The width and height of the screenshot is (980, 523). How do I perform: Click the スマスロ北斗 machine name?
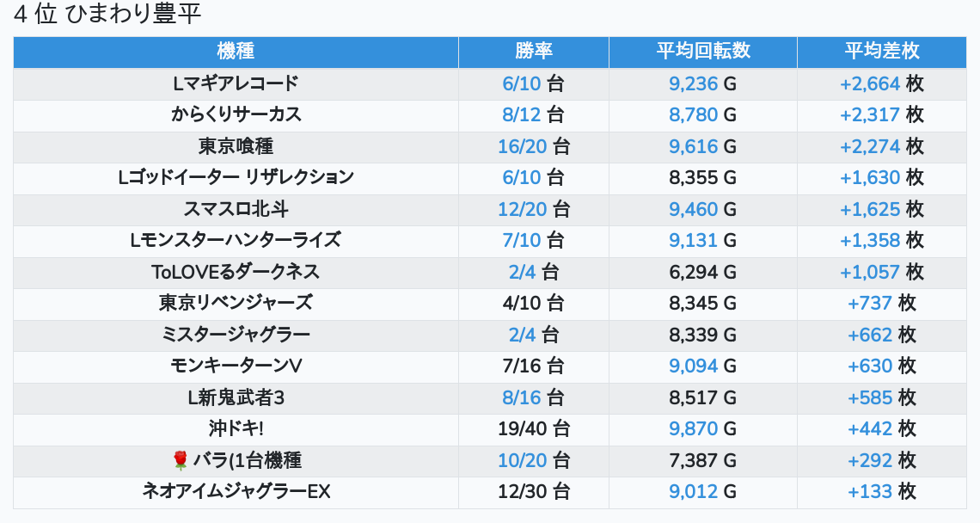pos(236,209)
